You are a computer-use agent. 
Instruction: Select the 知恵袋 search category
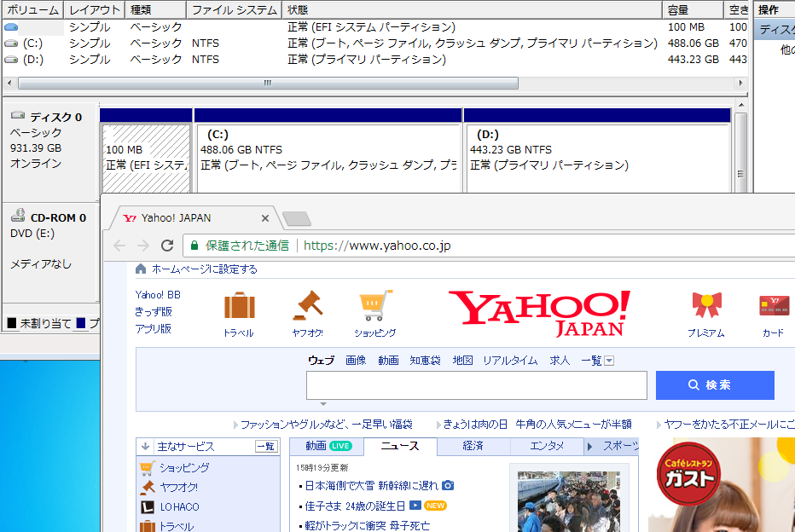coord(425,361)
